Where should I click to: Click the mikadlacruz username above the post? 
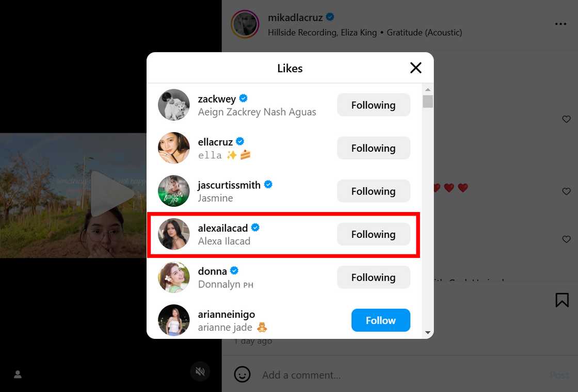296,17
